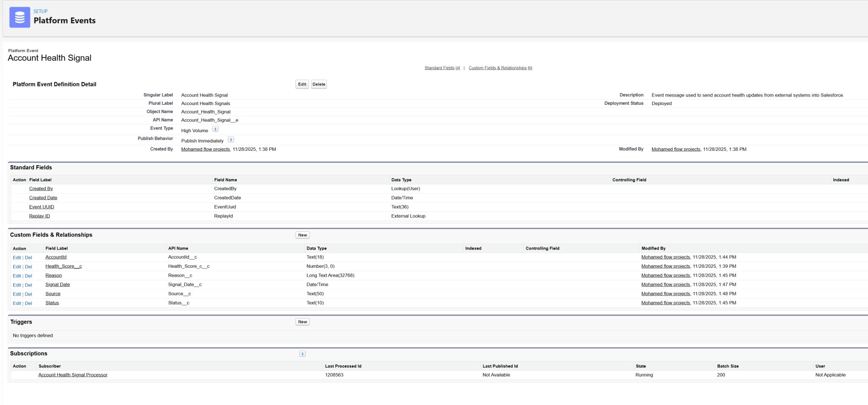
Task: Open the Signal Date row Modified By user link
Action: click(666, 285)
